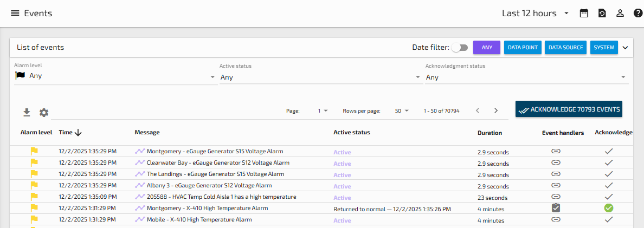Select the ANY event type button
Screen dimensions: 644x228
click(487, 48)
